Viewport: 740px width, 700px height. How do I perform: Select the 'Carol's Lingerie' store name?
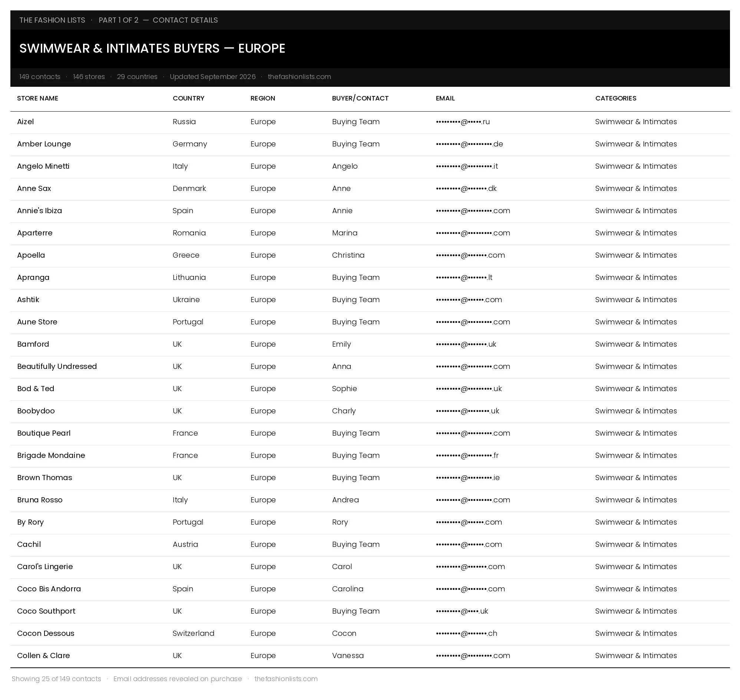[x=45, y=567]
